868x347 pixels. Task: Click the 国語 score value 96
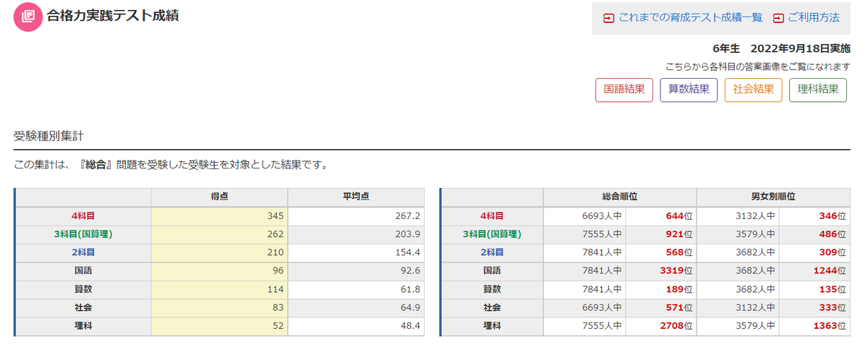pos(278,270)
